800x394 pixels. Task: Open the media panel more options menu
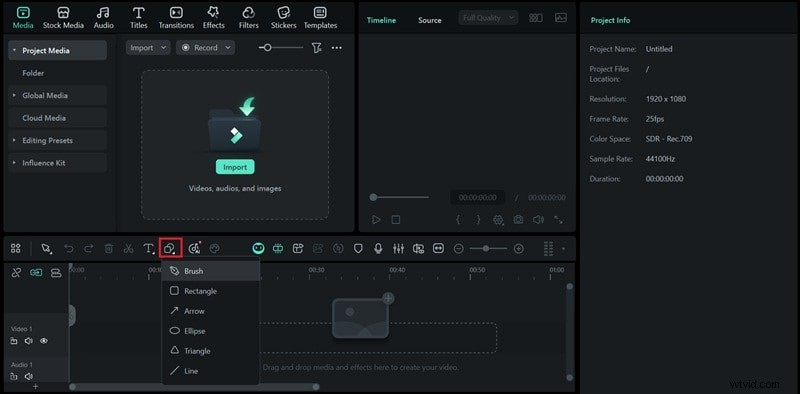337,47
